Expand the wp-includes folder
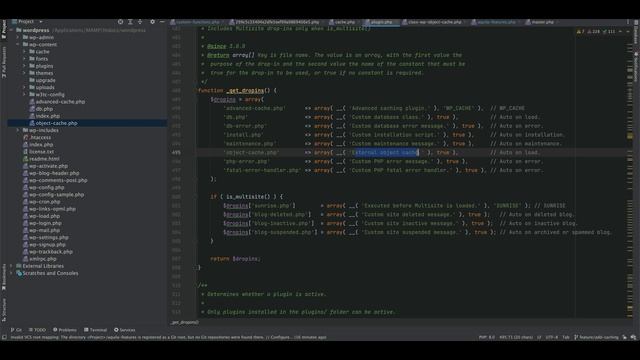This screenshot has width=640, height=360. 18,130
